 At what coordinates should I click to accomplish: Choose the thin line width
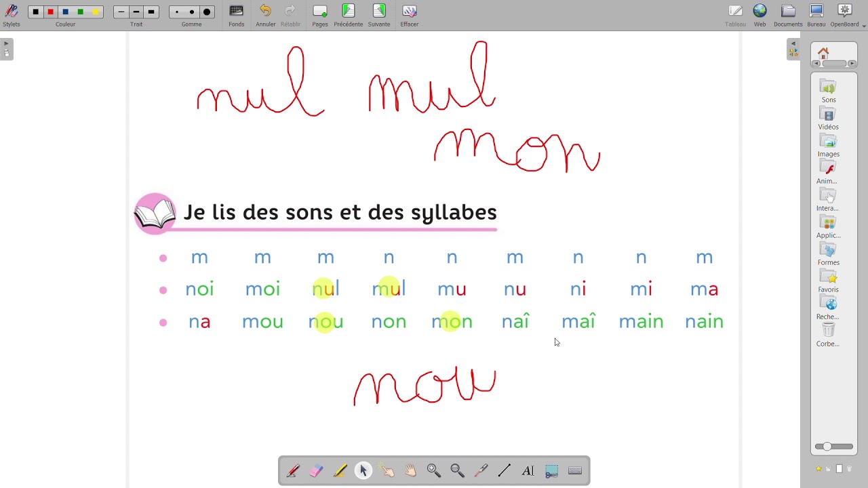tap(121, 12)
